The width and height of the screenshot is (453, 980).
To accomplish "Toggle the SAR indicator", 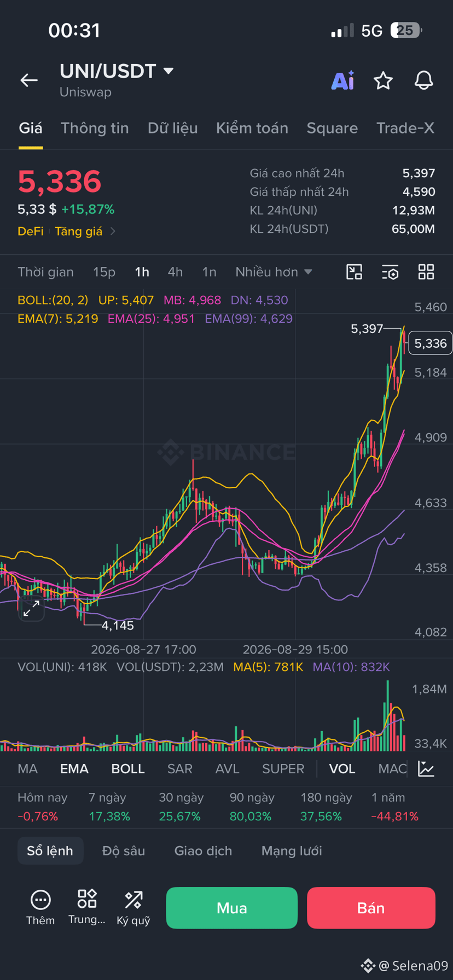I will tap(180, 768).
